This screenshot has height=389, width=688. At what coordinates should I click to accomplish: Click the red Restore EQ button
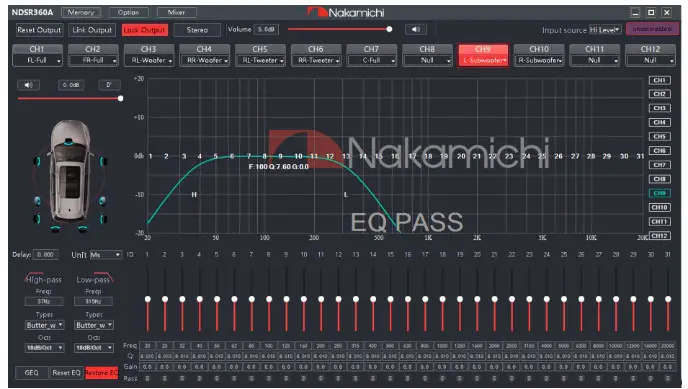coord(101,372)
